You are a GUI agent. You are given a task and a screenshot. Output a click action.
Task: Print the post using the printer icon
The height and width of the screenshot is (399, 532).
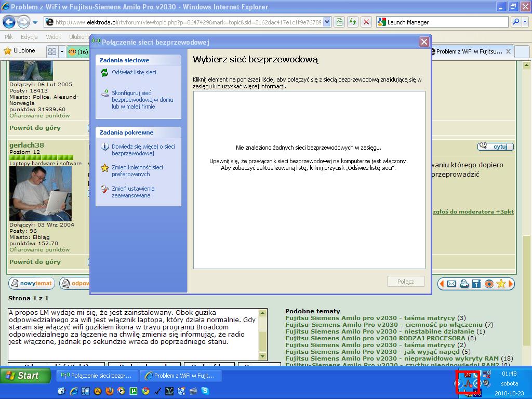464,284
